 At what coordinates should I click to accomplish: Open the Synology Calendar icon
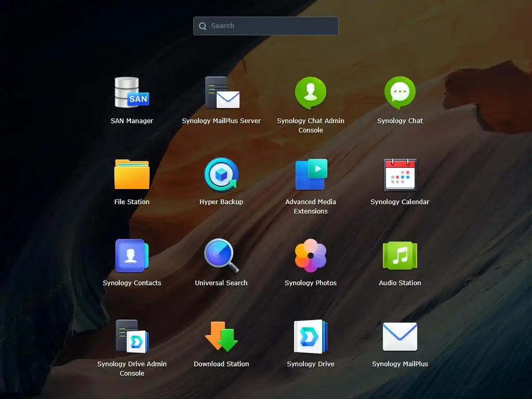tap(400, 175)
